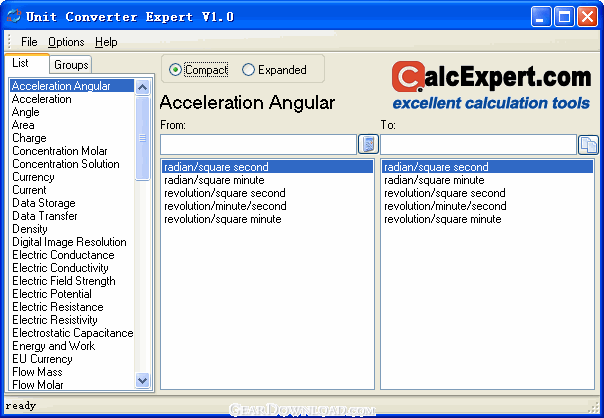Select Concentration Molar category
Viewport: 604px width, 418px height.
72,151
